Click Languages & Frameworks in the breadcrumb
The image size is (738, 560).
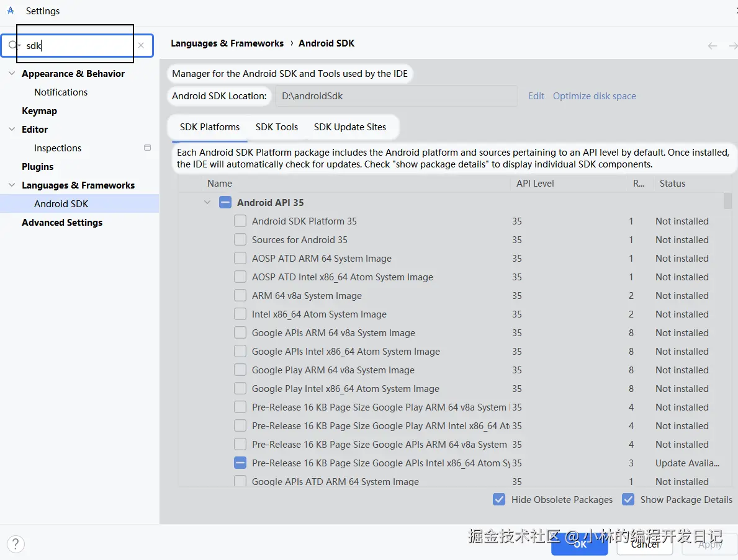coord(227,43)
